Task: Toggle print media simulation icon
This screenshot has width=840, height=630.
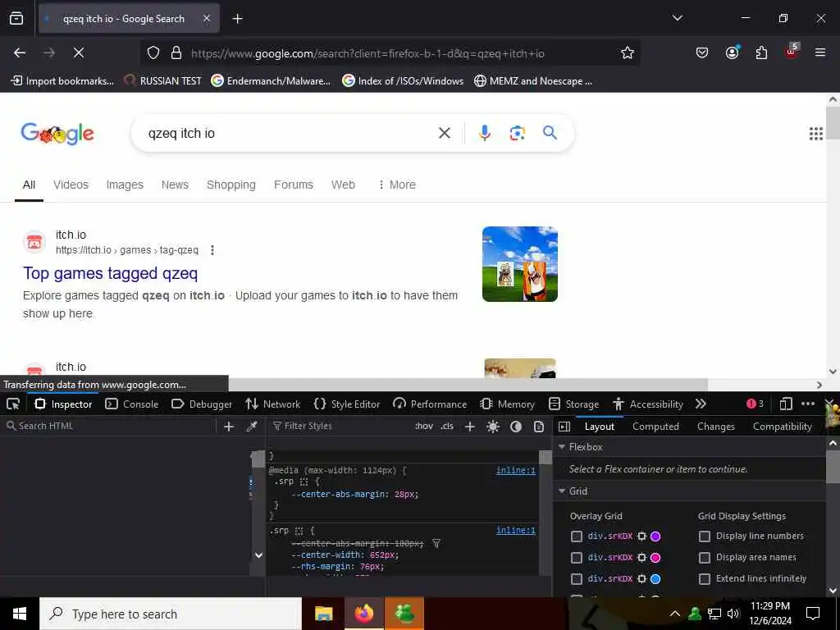Action: [x=539, y=427]
